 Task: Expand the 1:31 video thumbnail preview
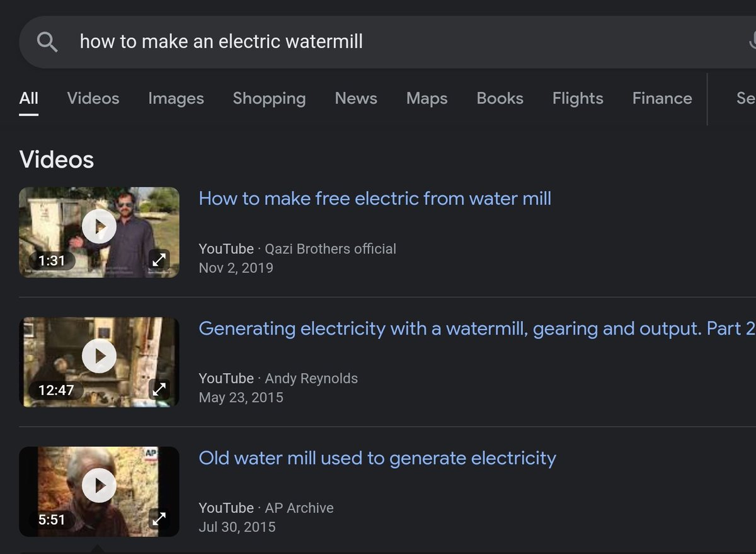click(159, 259)
